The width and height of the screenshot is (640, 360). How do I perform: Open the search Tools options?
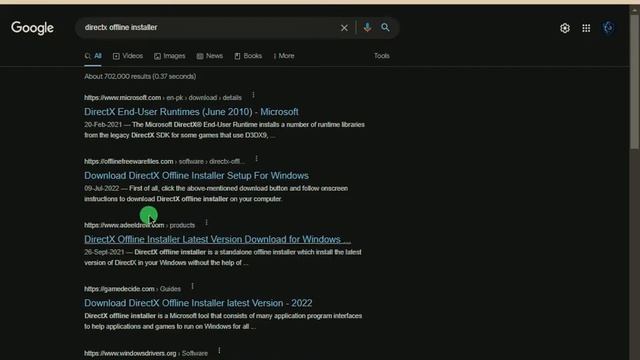382,56
